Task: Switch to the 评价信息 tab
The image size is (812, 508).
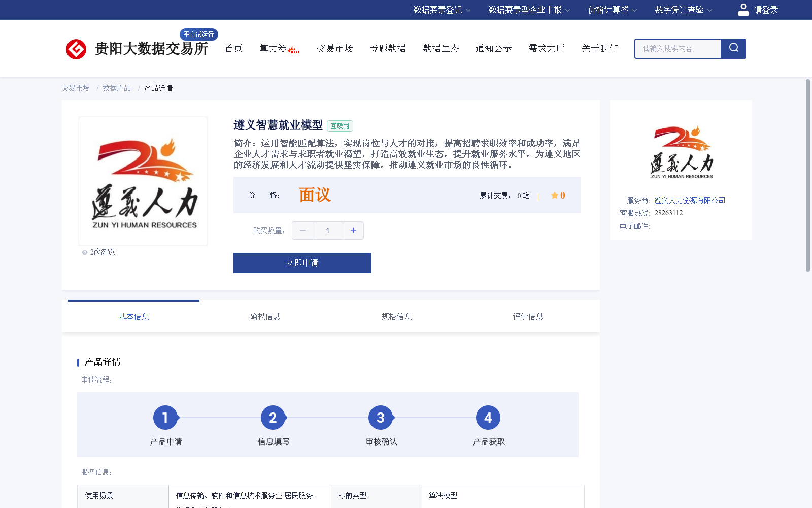Action: click(528, 316)
